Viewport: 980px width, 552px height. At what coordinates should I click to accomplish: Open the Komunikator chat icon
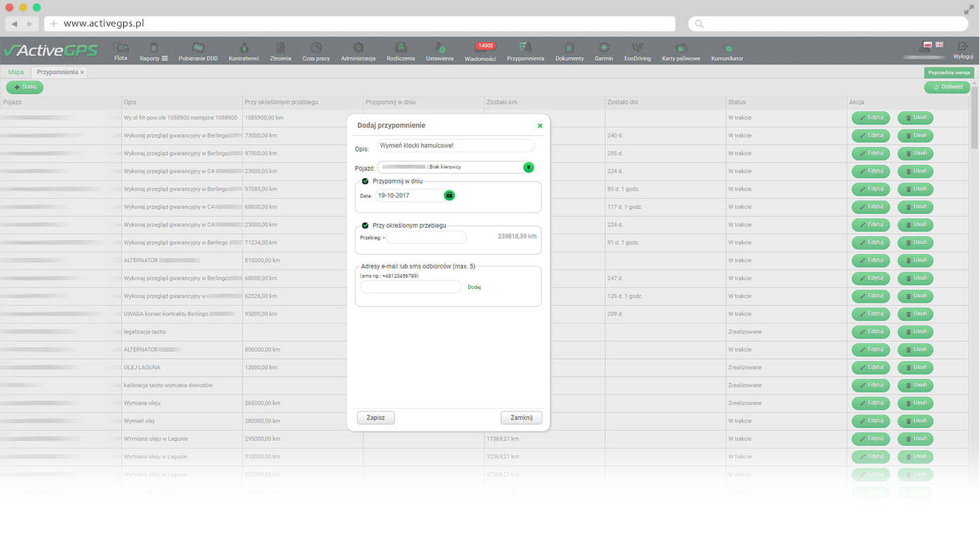pos(727,48)
